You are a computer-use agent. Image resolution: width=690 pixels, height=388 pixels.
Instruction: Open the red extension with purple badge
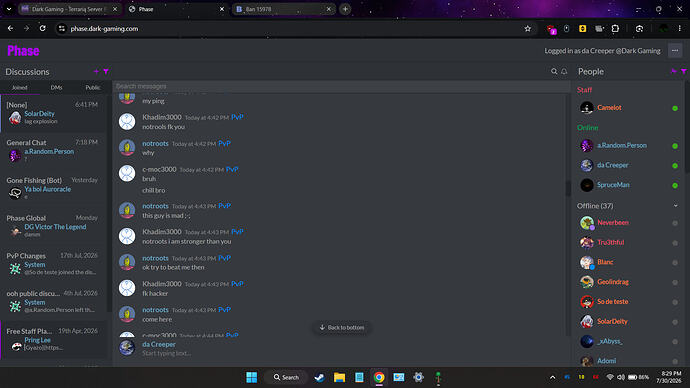tap(551, 29)
